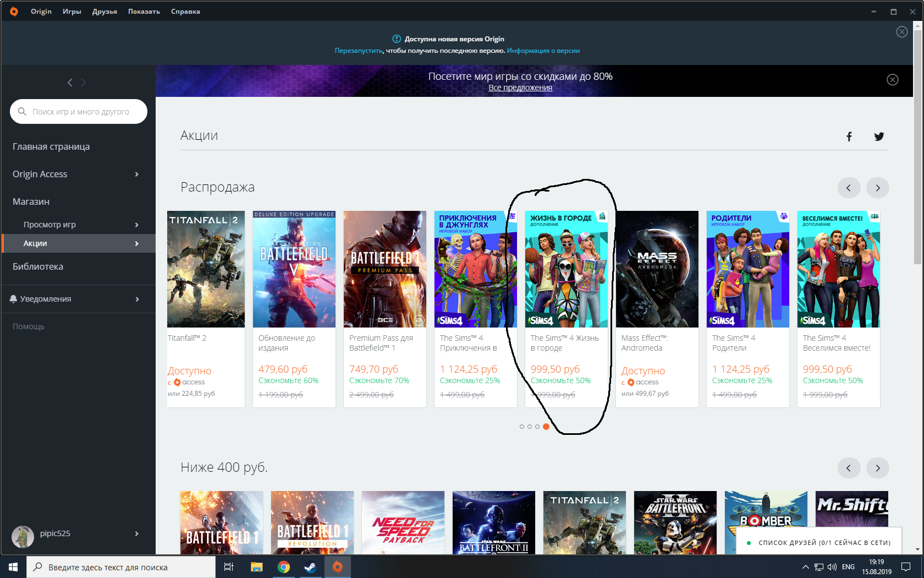This screenshot has width=924, height=578.
Task: Click the Поиск игр search field
Action: coord(81,112)
